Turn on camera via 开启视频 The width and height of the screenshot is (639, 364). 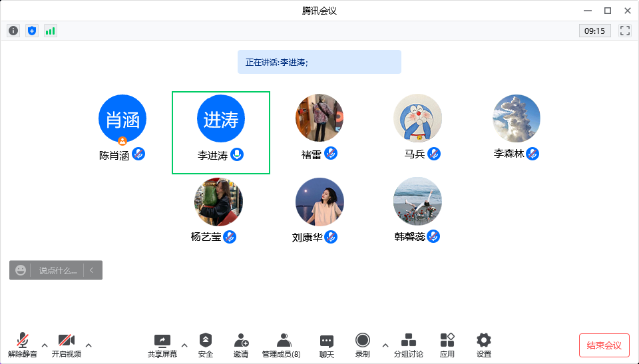pyautogui.click(x=67, y=345)
